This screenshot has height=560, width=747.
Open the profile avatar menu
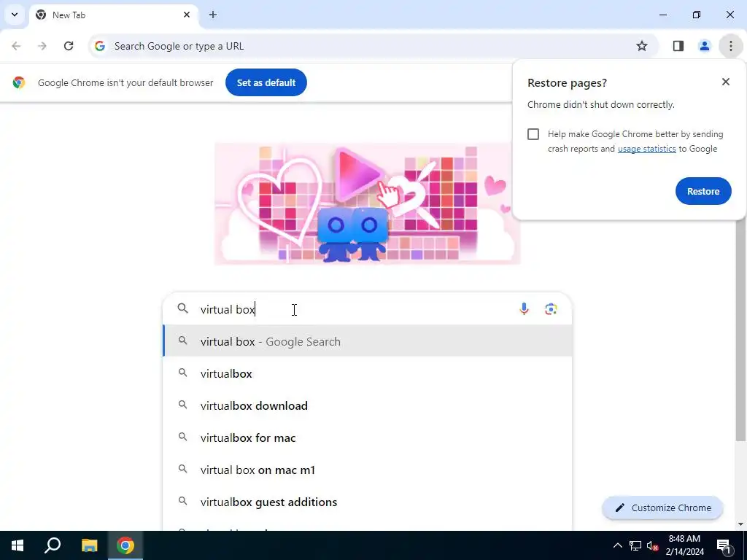(704, 46)
